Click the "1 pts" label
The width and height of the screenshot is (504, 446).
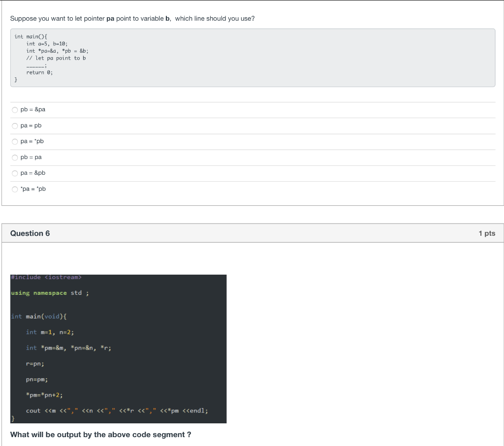coord(487,233)
